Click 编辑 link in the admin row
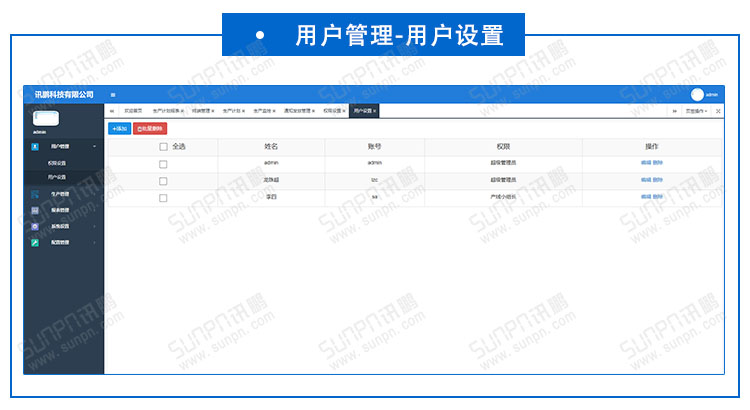The image size is (750, 410). pyautogui.click(x=646, y=163)
